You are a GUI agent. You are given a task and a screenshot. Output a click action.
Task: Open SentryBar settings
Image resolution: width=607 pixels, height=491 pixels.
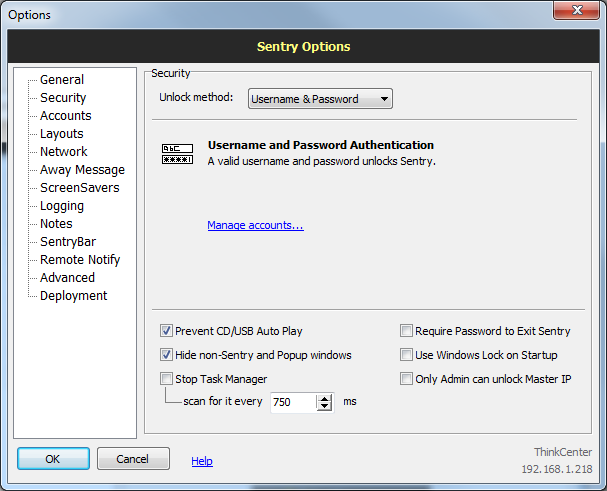coord(68,242)
